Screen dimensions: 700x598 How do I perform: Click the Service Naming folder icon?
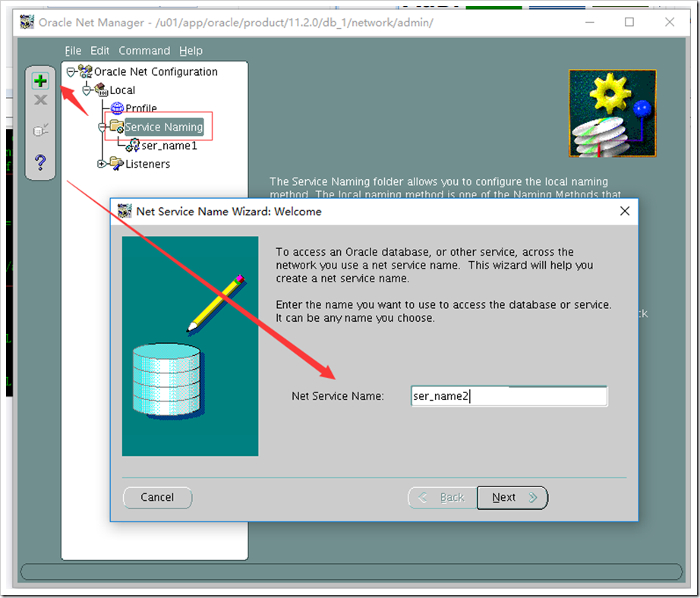pos(117,127)
